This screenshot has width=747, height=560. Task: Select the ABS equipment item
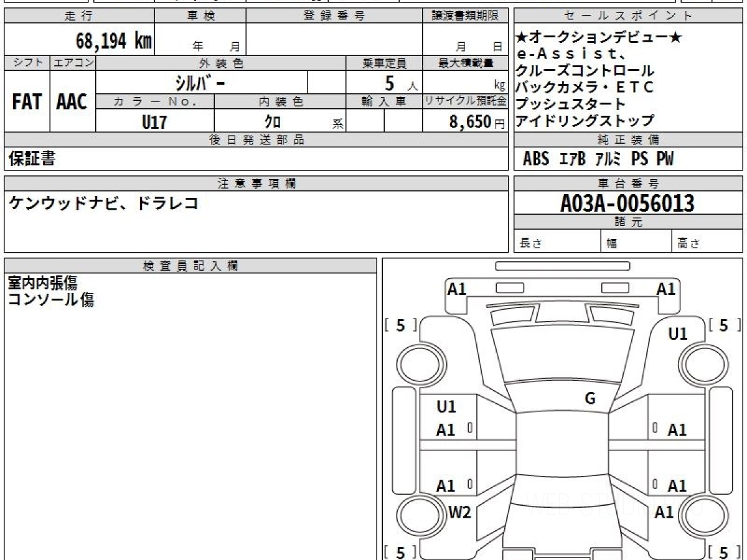(x=536, y=159)
